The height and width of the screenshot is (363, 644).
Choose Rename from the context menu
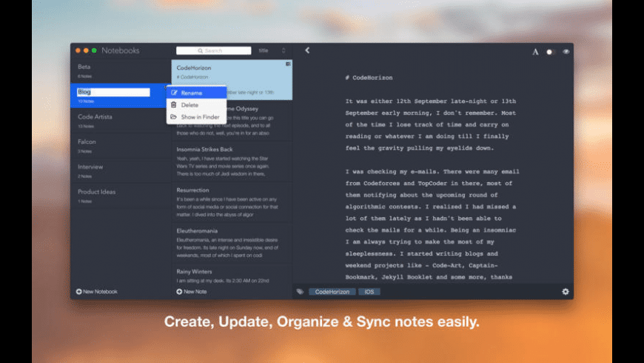(x=196, y=93)
